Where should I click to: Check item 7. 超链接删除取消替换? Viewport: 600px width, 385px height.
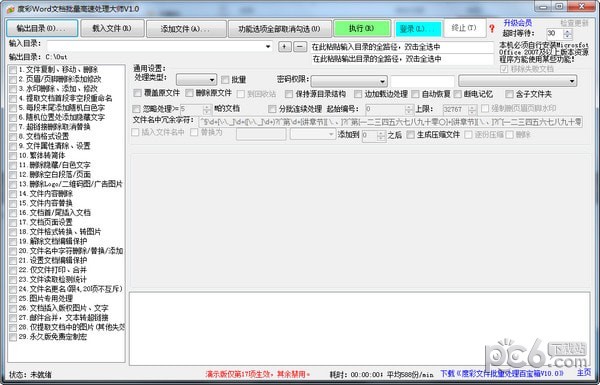tap(13, 127)
